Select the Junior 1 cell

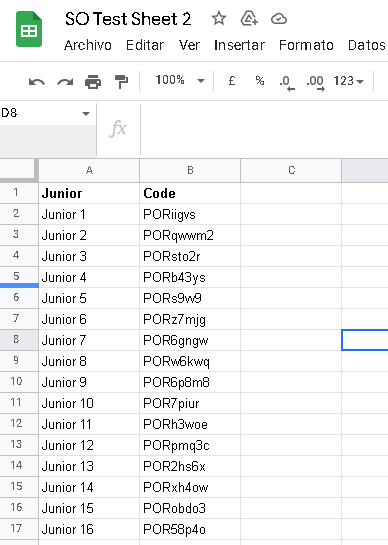click(89, 214)
